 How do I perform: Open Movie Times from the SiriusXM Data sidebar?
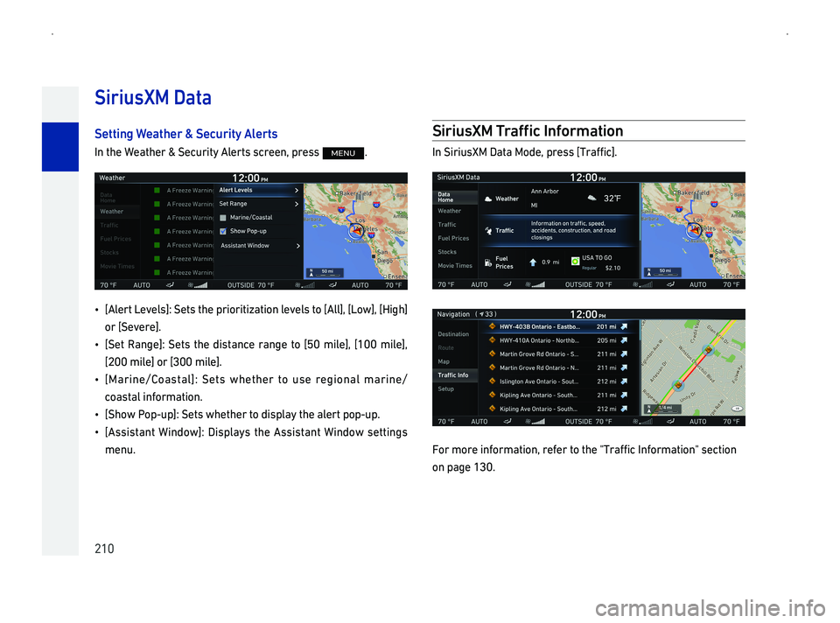click(455, 266)
